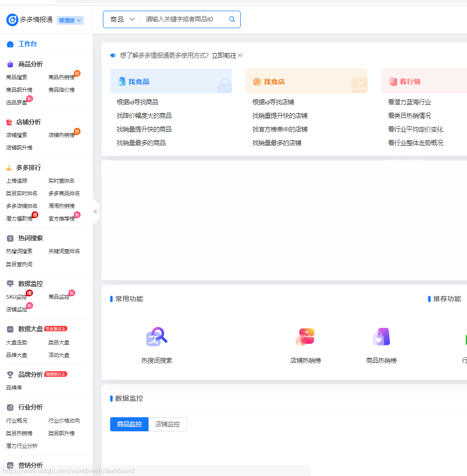Click the 数据大盘 section icon
467x476 pixels.
tap(10, 329)
